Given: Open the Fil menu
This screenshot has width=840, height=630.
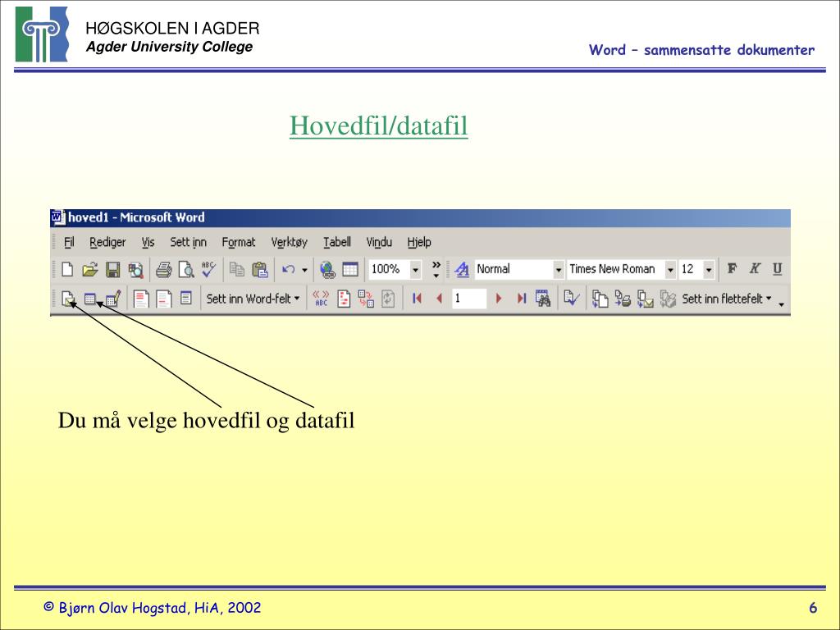Looking at the screenshot, I should [x=69, y=242].
